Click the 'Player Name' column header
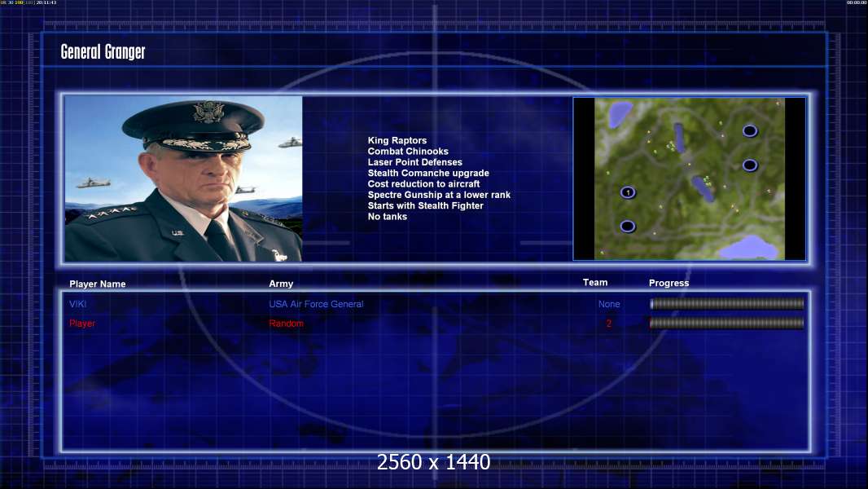The height and width of the screenshot is (489, 868). [x=98, y=284]
